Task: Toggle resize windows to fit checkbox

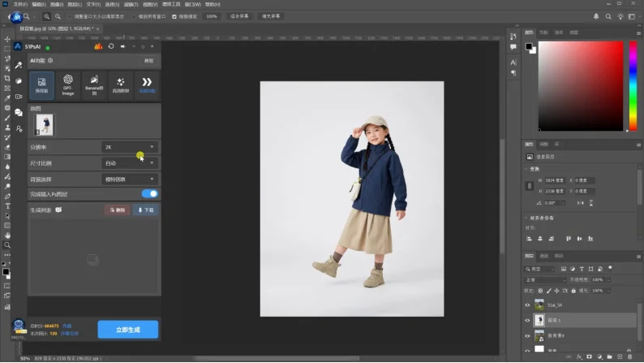Action: (x=70, y=17)
